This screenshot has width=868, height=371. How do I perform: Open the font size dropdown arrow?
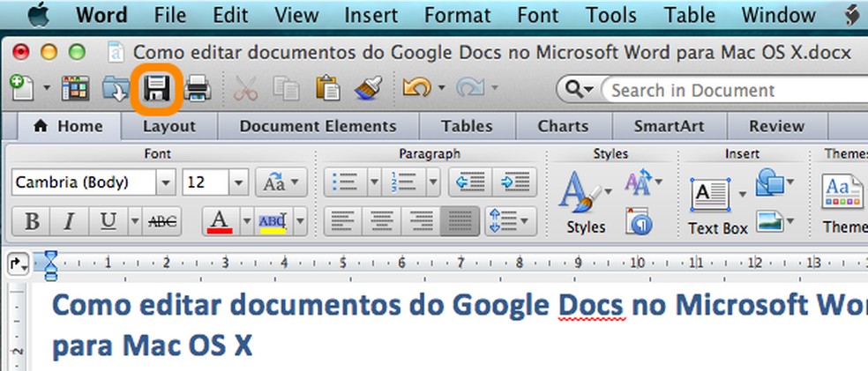238,182
